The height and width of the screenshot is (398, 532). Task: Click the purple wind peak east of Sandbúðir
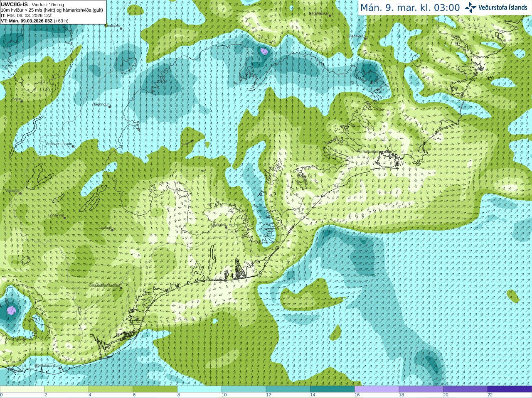[264, 52]
